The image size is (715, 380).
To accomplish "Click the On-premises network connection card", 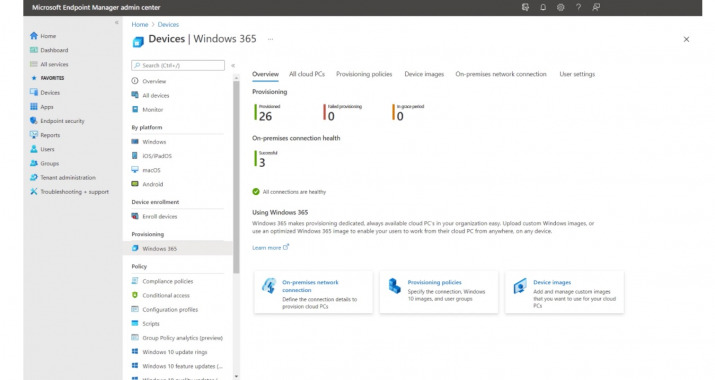I will [x=313, y=292].
